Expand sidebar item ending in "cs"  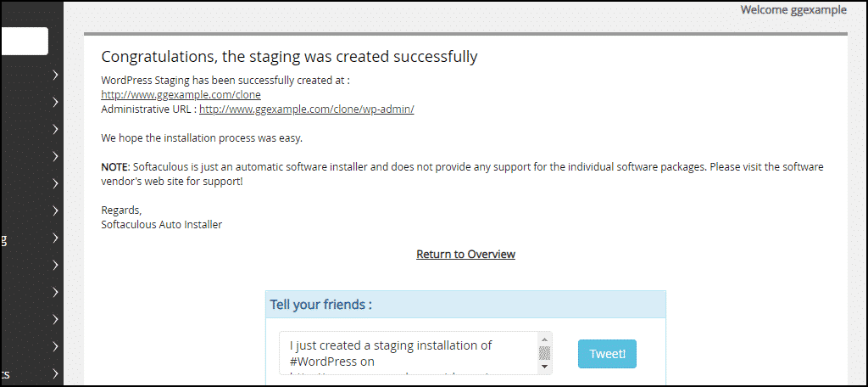tap(55, 373)
